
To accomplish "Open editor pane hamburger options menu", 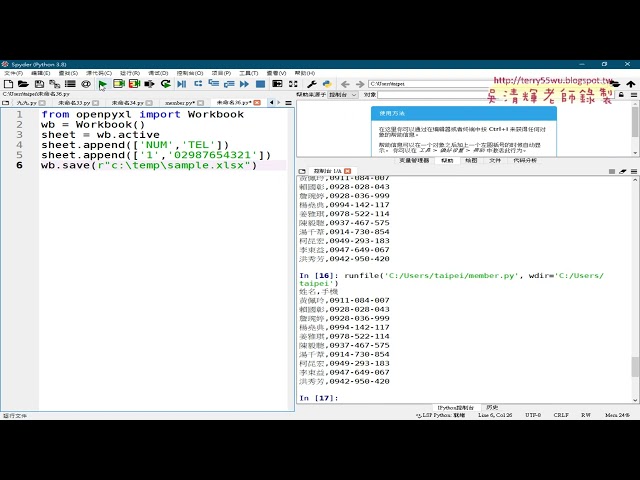I will (289, 103).
